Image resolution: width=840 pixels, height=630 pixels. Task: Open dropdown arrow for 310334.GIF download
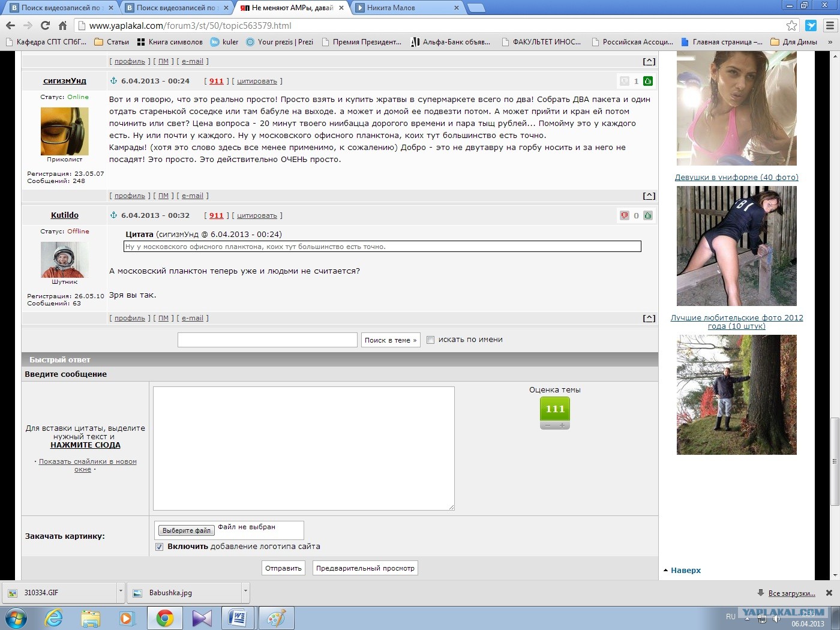[121, 592]
